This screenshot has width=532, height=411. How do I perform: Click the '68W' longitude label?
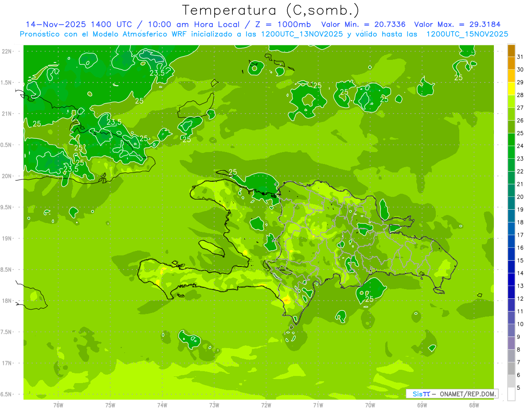(x=474, y=405)
